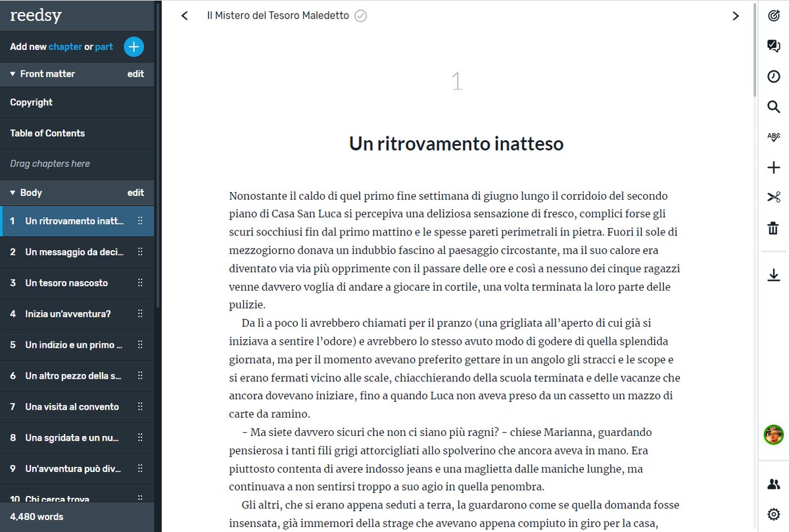Click the reedsy logo

pos(36,16)
